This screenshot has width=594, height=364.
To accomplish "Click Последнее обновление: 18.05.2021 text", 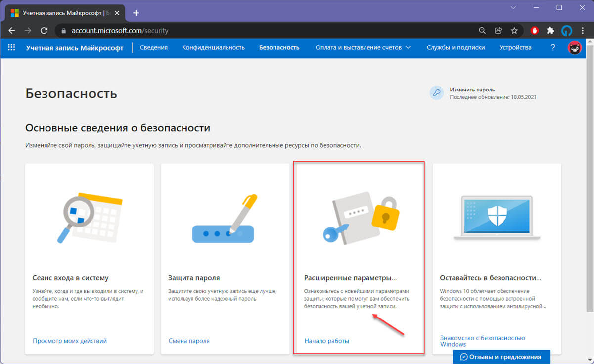I will coord(493,97).
